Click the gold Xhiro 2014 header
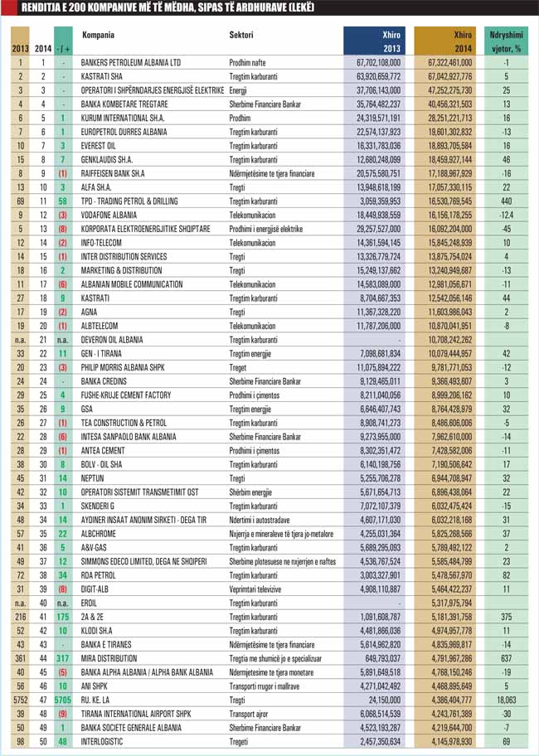This screenshot has width=539, height=756. coord(445,41)
